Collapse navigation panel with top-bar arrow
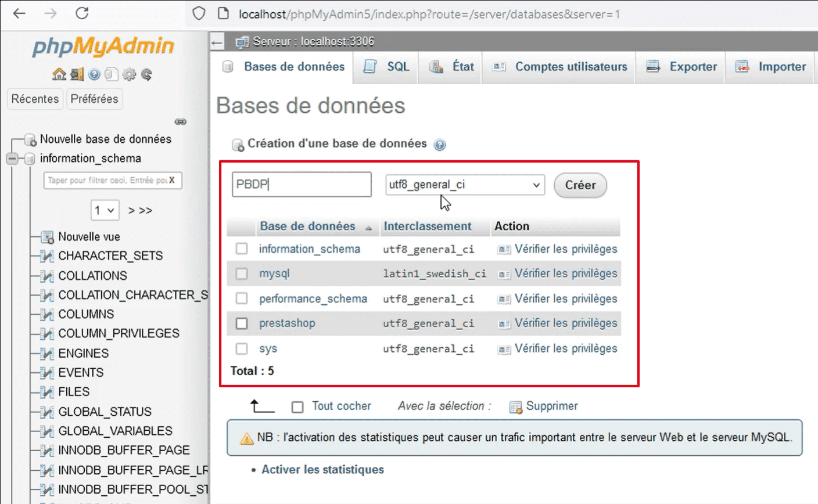818x504 pixels. tap(217, 42)
